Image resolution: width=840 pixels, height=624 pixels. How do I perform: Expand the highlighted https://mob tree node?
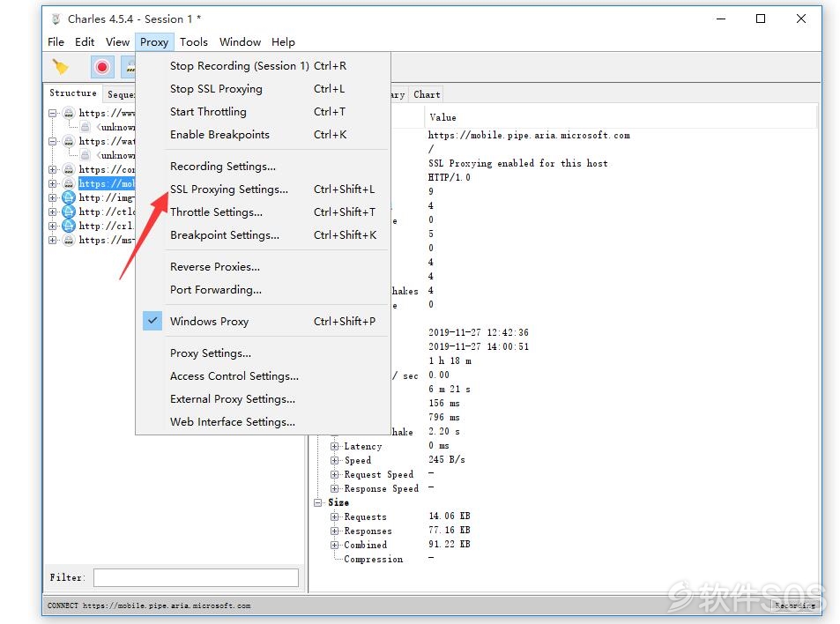pos(53,183)
